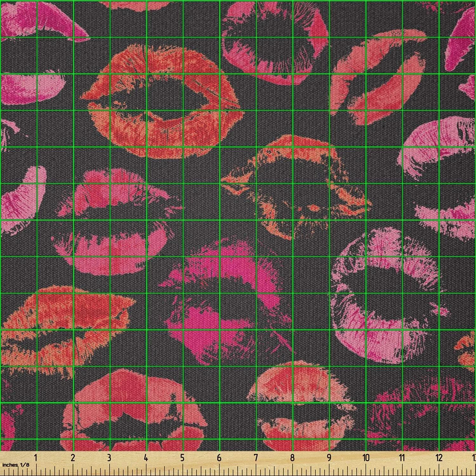Viewport: 476px width, 476px height.
Task: Click the number 10 on the ruler
Action: (x=366, y=458)
